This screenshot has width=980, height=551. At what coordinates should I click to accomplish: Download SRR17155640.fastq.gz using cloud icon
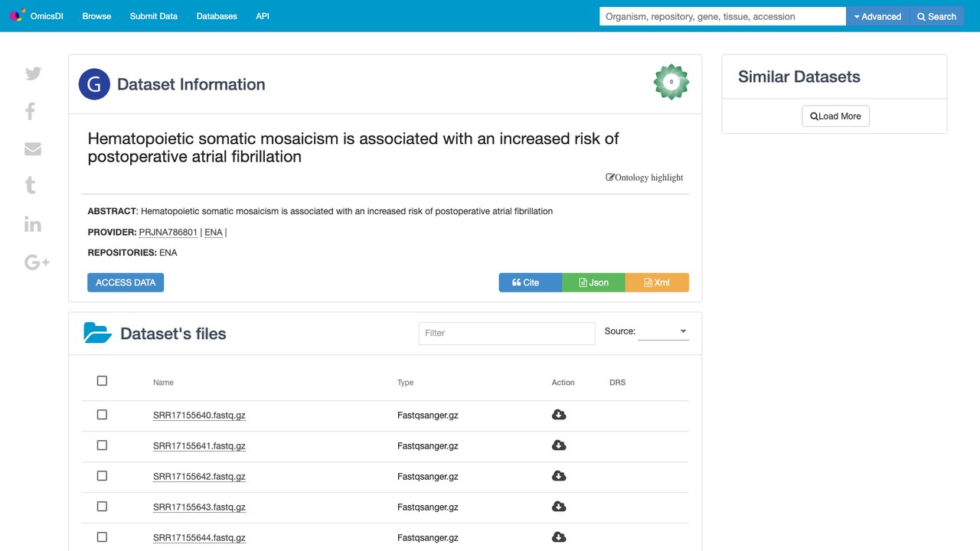pyautogui.click(x=559, y=415)
